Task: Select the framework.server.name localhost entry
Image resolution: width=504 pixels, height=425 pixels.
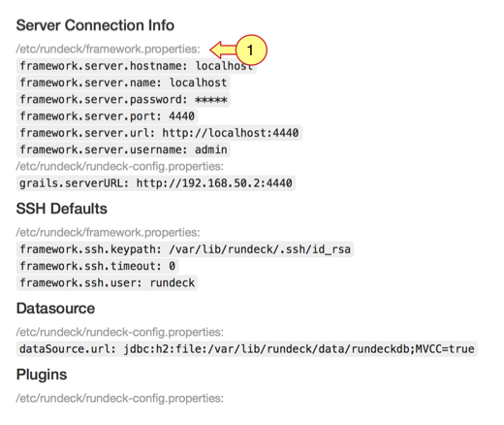Action: click(123, 82)
